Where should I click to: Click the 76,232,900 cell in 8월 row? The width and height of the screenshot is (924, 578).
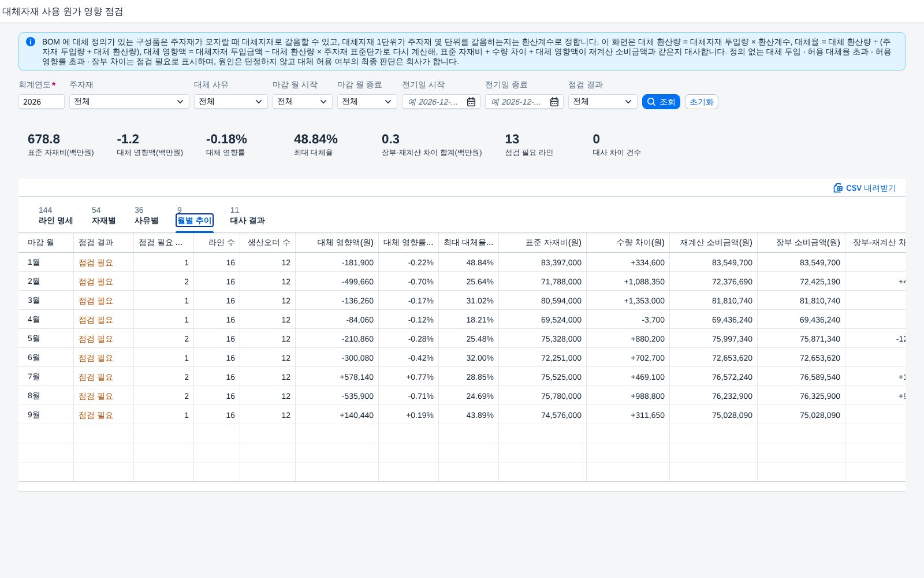pos(714,396)
